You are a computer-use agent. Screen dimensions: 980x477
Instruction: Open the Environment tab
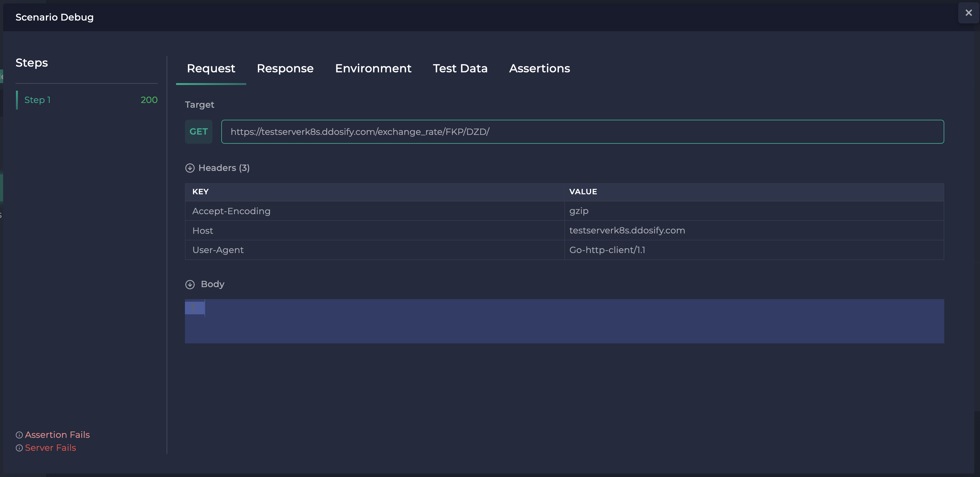tap(373, 69)
